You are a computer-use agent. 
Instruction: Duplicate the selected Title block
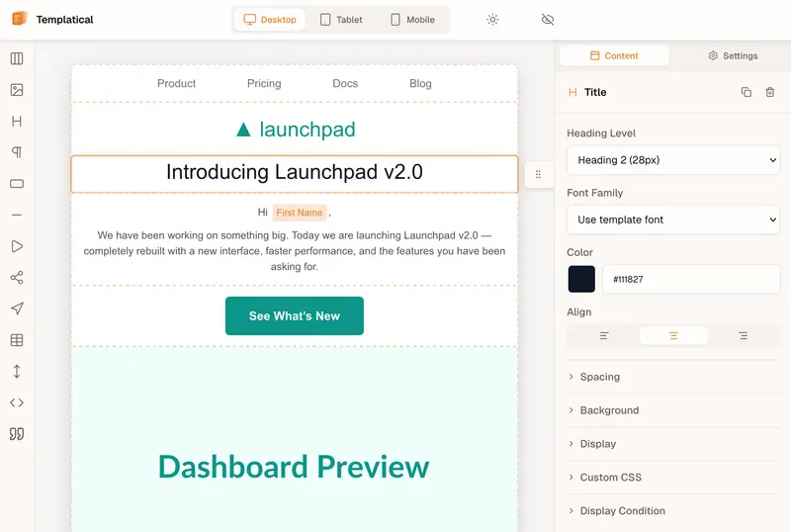(747, 92)
